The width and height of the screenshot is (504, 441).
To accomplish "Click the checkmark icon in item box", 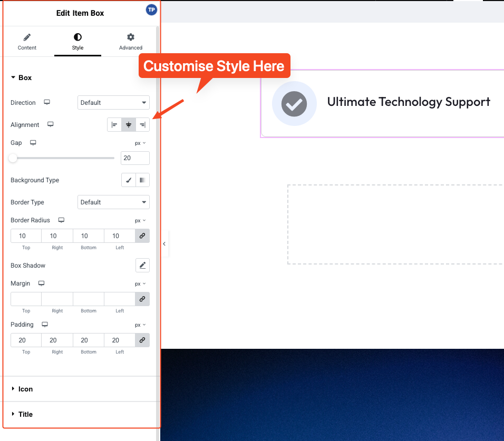I will [x=294, y=103].
